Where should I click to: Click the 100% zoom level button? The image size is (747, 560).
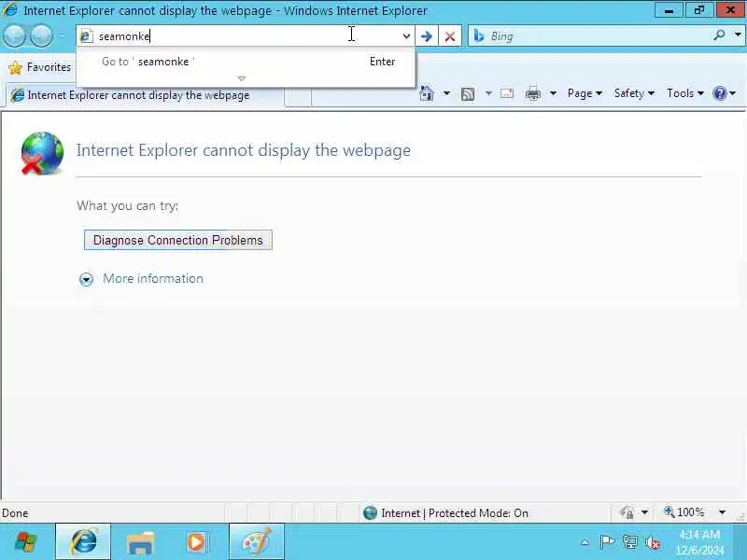(684, 512)
